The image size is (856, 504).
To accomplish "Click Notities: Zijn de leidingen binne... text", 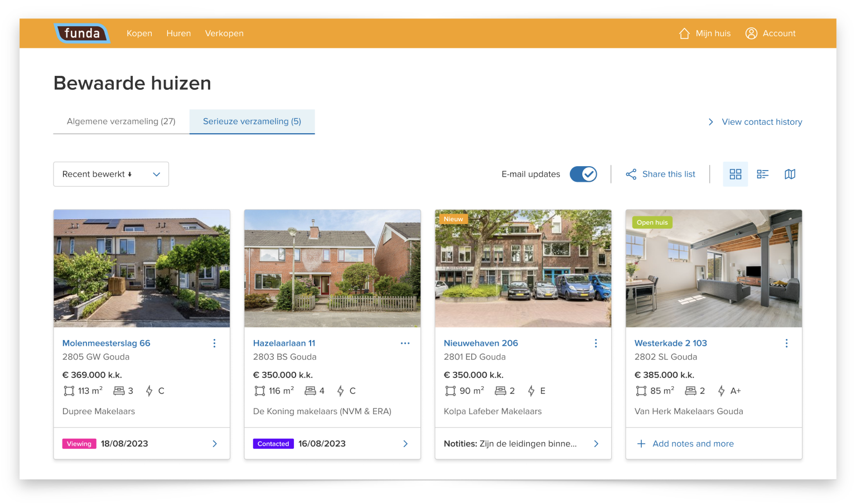I will click(510, 444).
